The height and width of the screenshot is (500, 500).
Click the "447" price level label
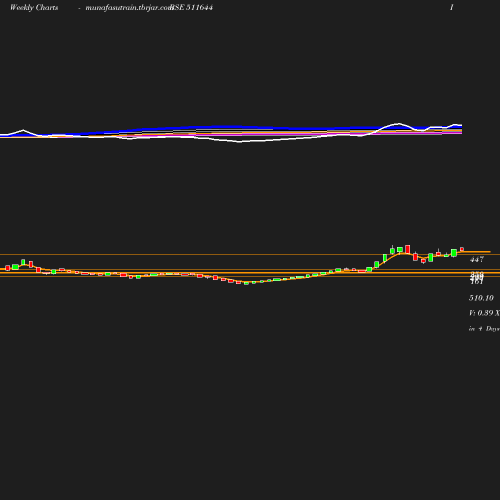coord(477,259)
